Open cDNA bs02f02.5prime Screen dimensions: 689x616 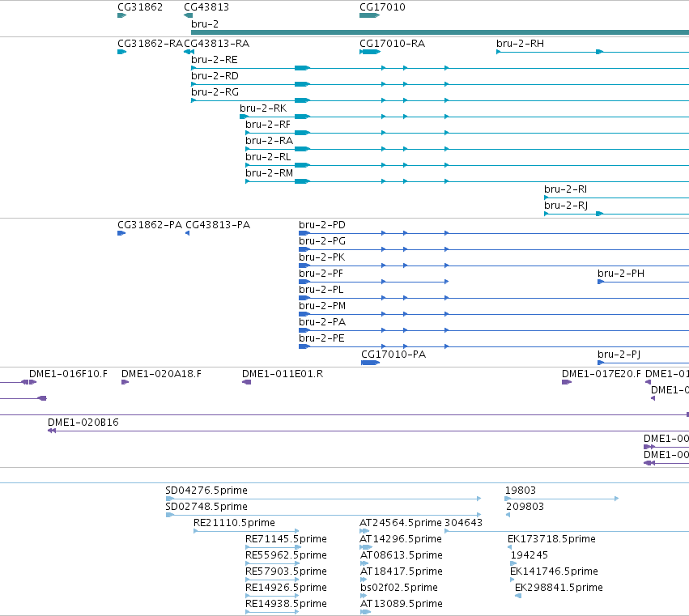coord(399,588)
